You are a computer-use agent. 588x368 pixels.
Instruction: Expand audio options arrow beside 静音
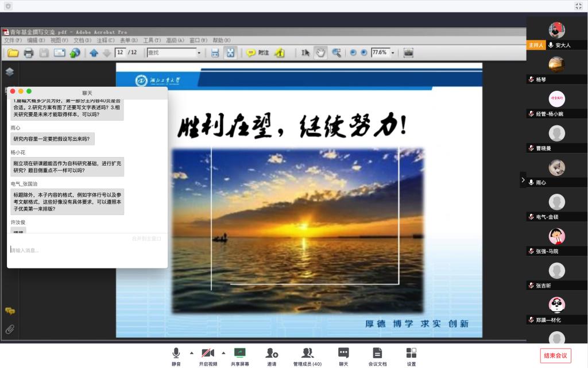click(191, 353)
